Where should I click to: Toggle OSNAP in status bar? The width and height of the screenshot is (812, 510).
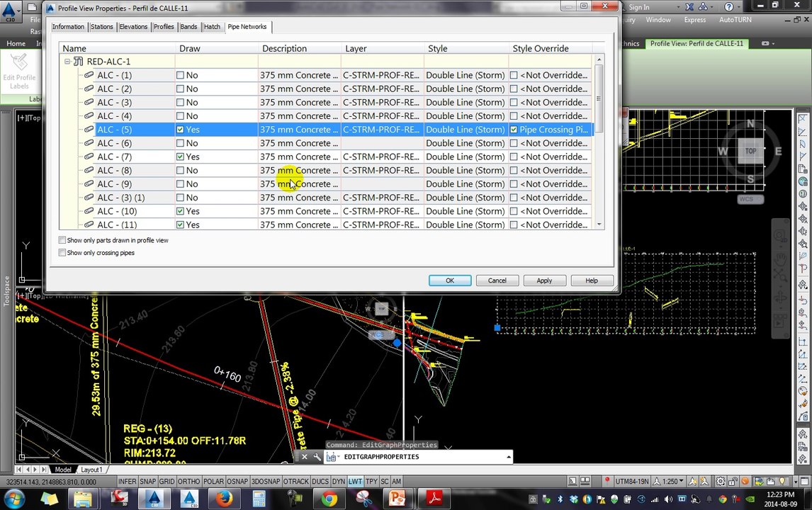[237, 482]
